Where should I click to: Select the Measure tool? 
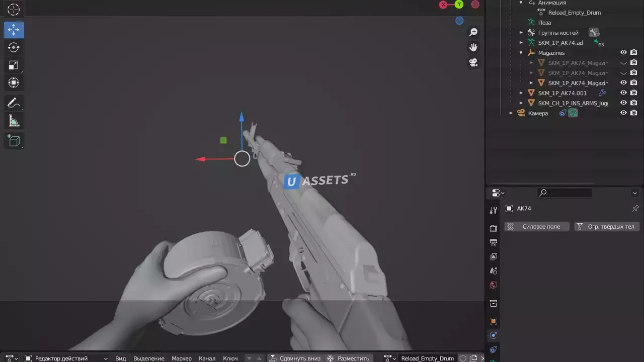(14, 121)
